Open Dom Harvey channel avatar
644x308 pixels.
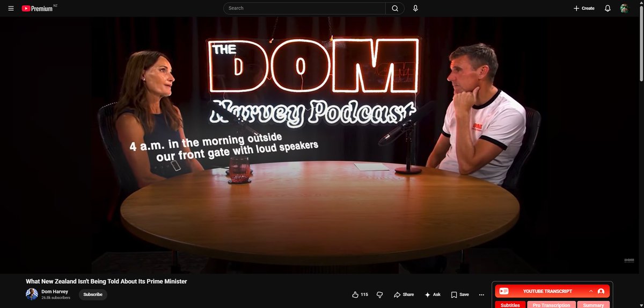32,294
